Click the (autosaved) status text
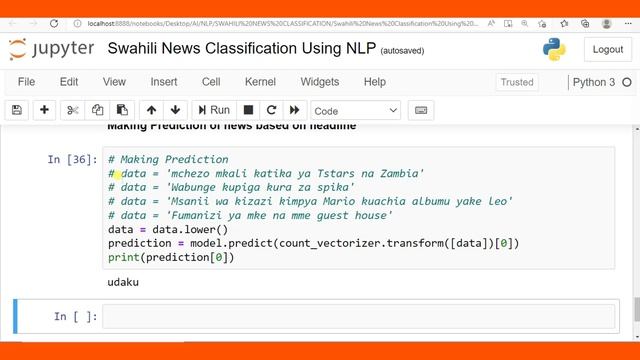 click(402, 51)
